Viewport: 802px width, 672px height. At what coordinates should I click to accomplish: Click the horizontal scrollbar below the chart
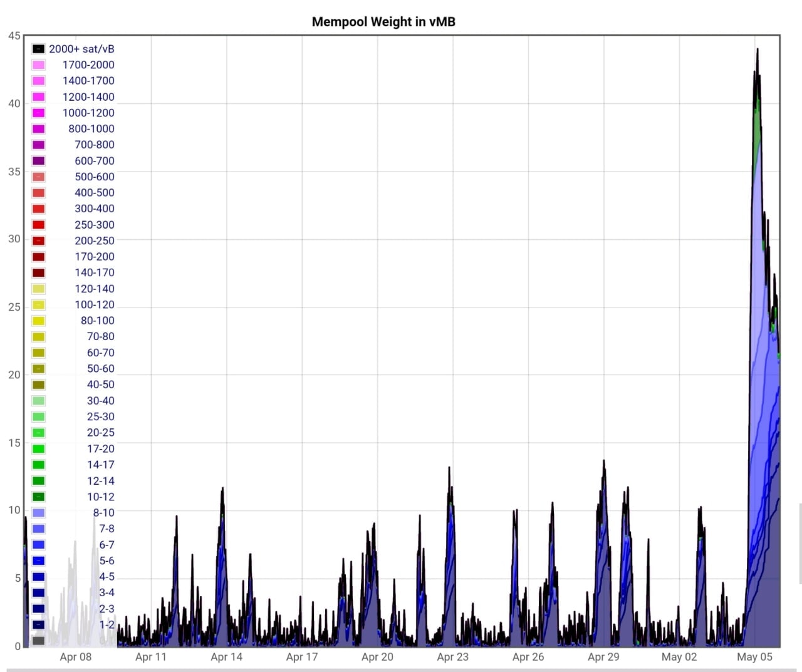401,669
